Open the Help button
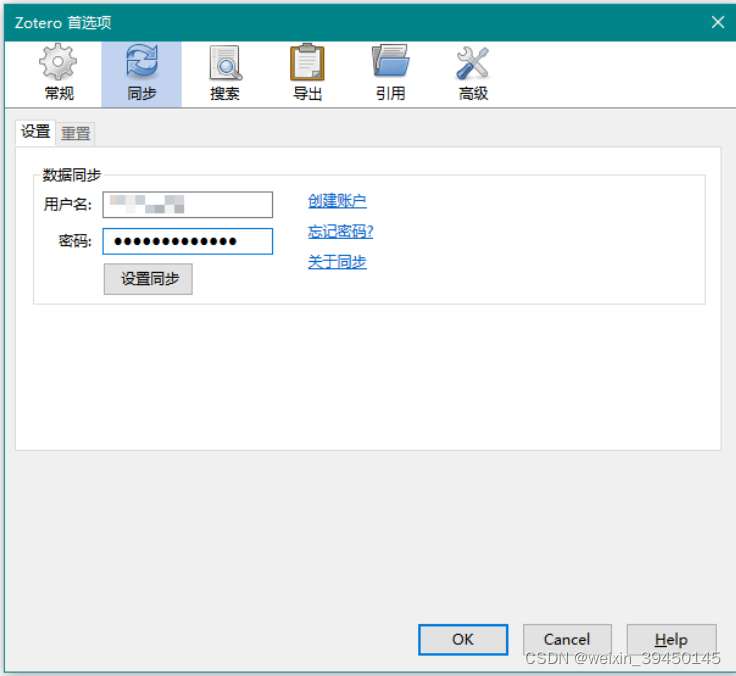Screen dimensions: 736x676 (671, 639)
